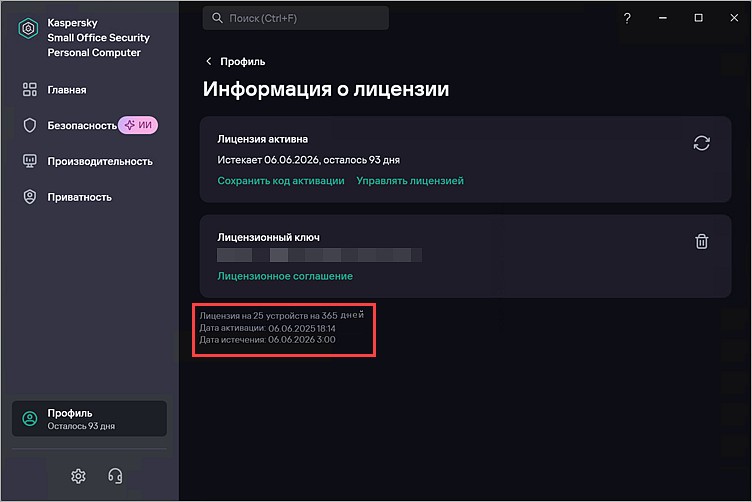Click the Сохранить код активации link

pos(281,181)
